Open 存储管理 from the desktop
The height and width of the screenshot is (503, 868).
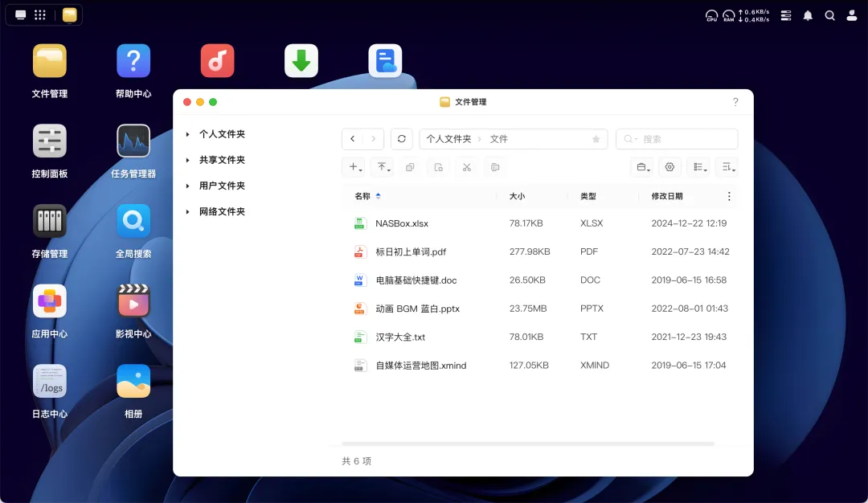(50, 221)
